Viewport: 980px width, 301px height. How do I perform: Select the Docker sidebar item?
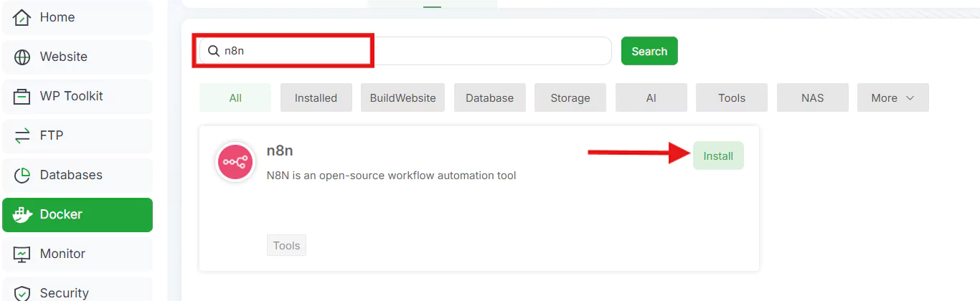77,214
